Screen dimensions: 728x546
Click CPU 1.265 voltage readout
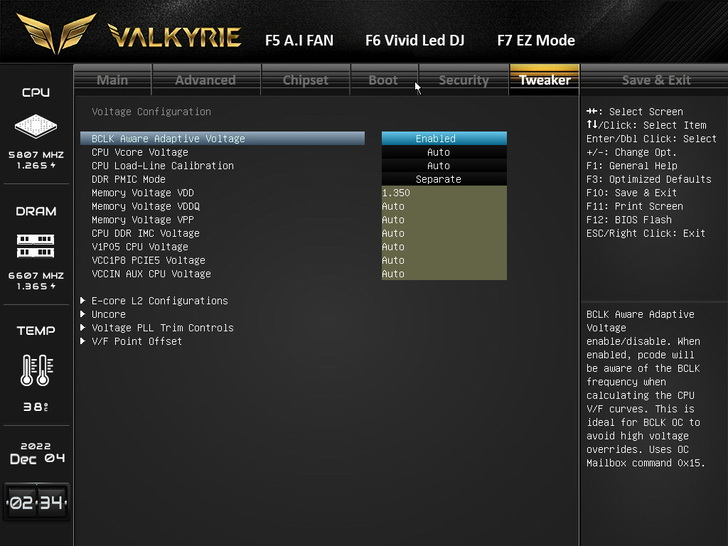point(36,165)
